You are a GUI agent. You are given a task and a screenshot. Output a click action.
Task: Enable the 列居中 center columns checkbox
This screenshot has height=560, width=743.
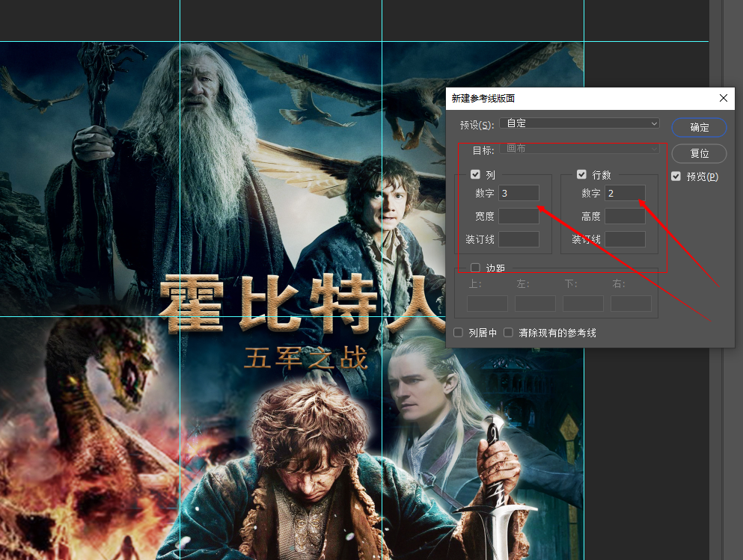(458, 333)
